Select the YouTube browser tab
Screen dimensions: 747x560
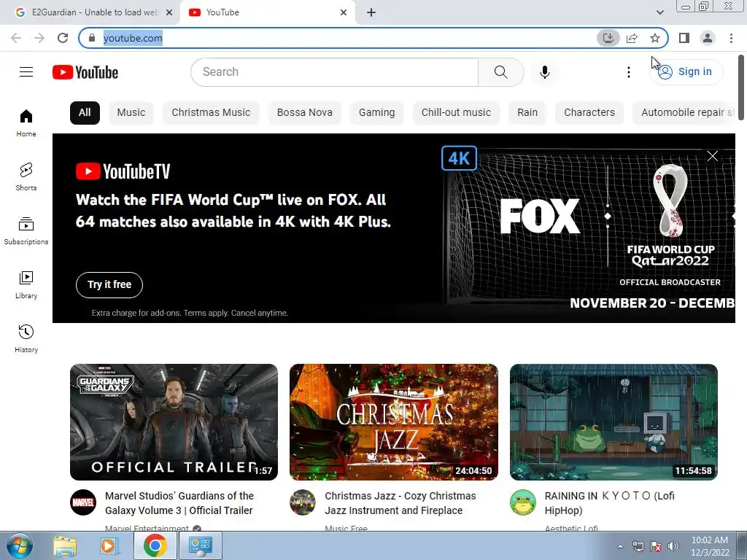267,12
